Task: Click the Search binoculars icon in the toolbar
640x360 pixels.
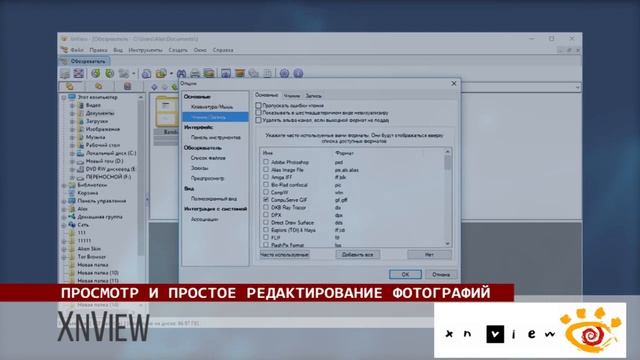Action: [x=181, y=73]
